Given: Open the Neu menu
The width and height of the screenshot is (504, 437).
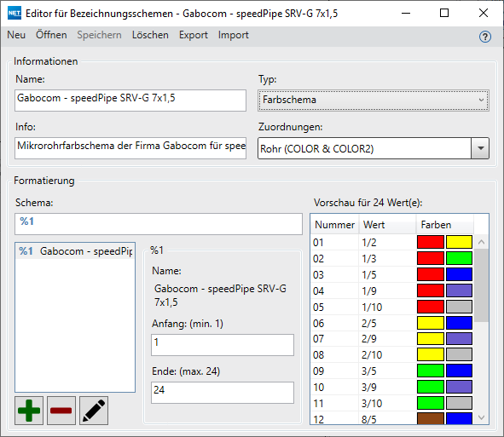Looking at the screenshot, I should pyautogui.click(x=16, y=35).
